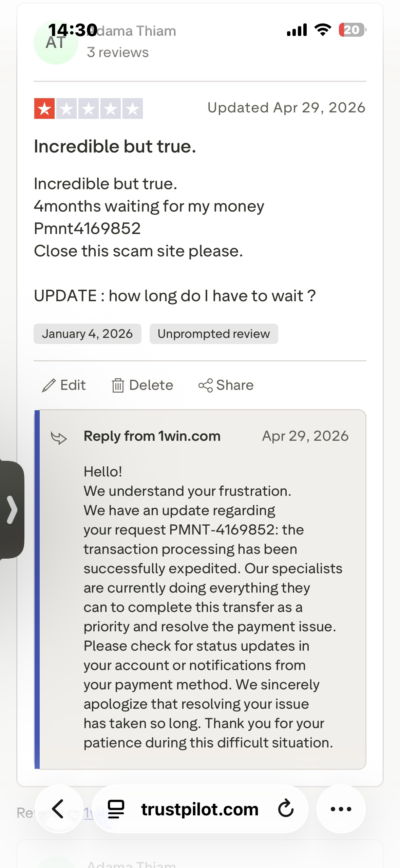Tap the page reload icon
This screenshot has width=400, height=868.
[x=286, y=808]
